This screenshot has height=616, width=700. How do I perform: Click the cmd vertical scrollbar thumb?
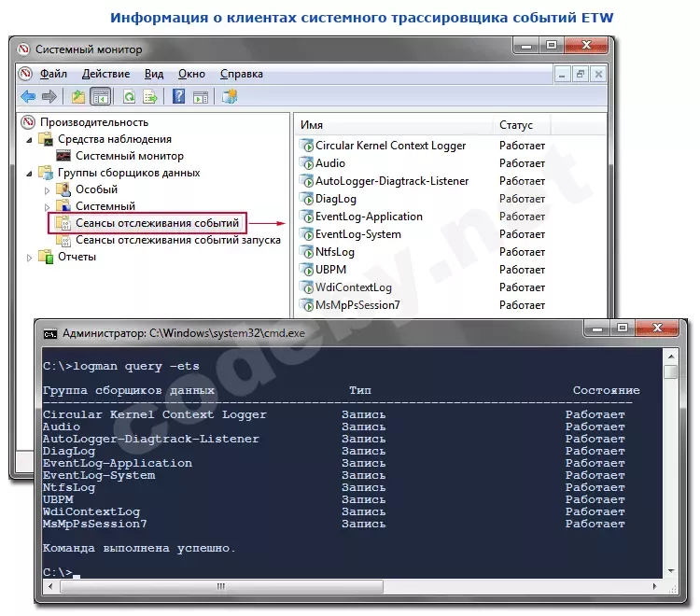(670, 371)
